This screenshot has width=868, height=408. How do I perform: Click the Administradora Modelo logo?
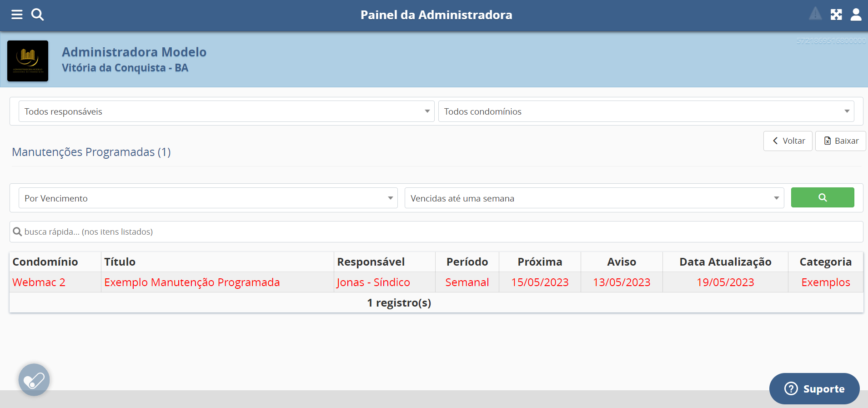point(28,61)
